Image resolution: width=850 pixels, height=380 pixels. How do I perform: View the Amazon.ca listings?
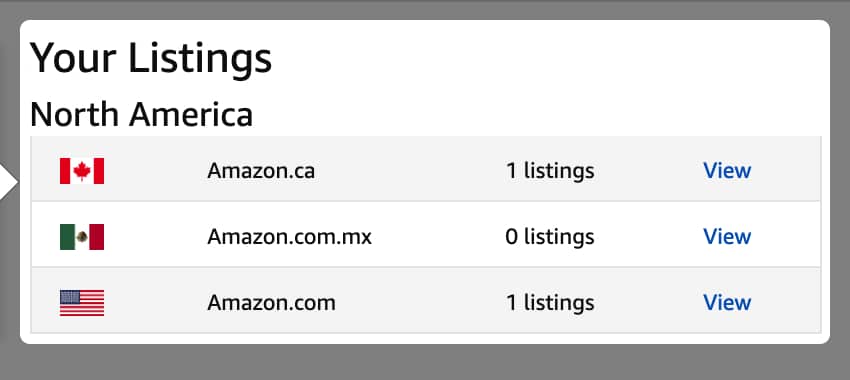tap(727, 171)
